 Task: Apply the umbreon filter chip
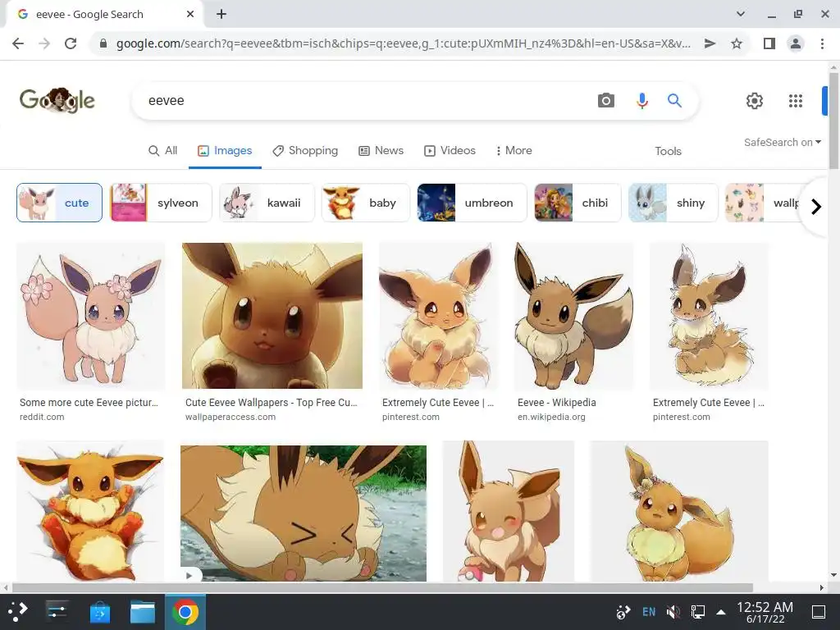[x=472, y=203]
